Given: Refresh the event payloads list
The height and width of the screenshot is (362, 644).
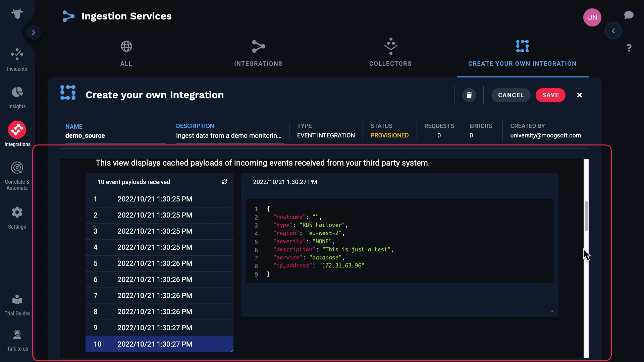Looking at the screenshot, I should pyautogui.click(x=224, y=182).
